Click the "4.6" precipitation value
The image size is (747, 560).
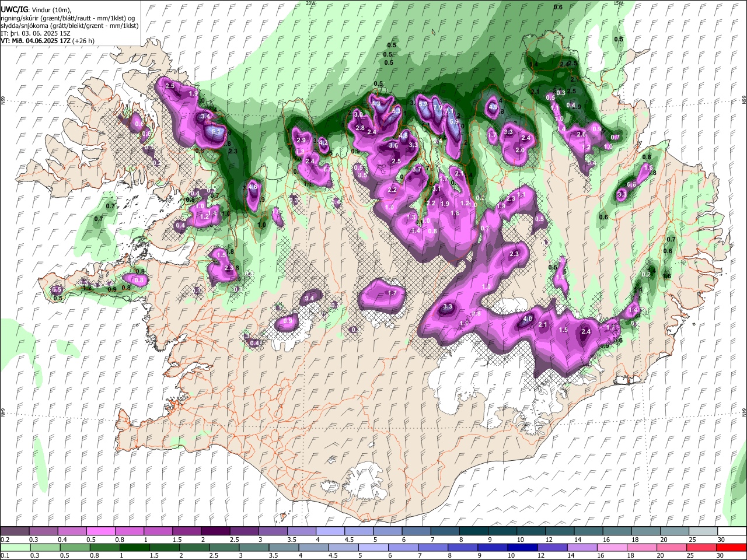pyautogui.click(x=253, y=187)
